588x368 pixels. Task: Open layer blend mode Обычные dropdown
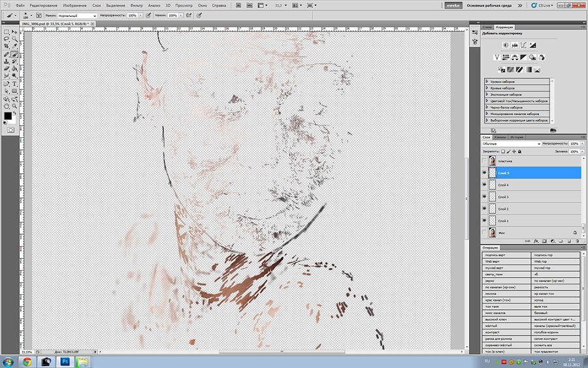click(x=511, y=143)
